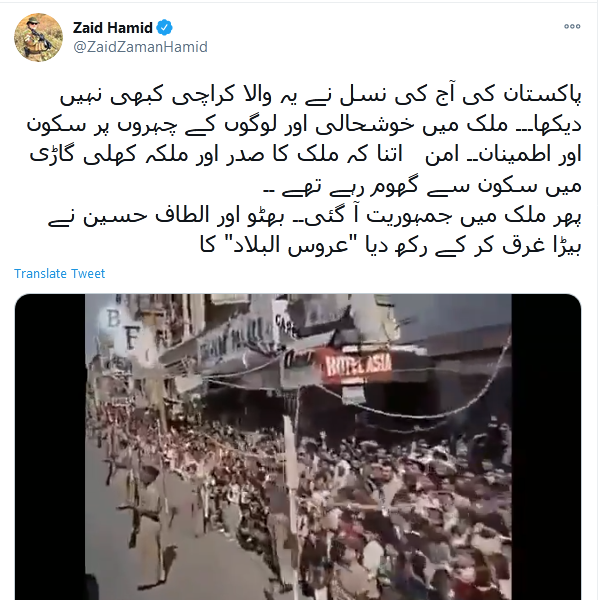Open the three-dot more options menu
This screenshot has height=600, width=598.
[x=572, y=26]
